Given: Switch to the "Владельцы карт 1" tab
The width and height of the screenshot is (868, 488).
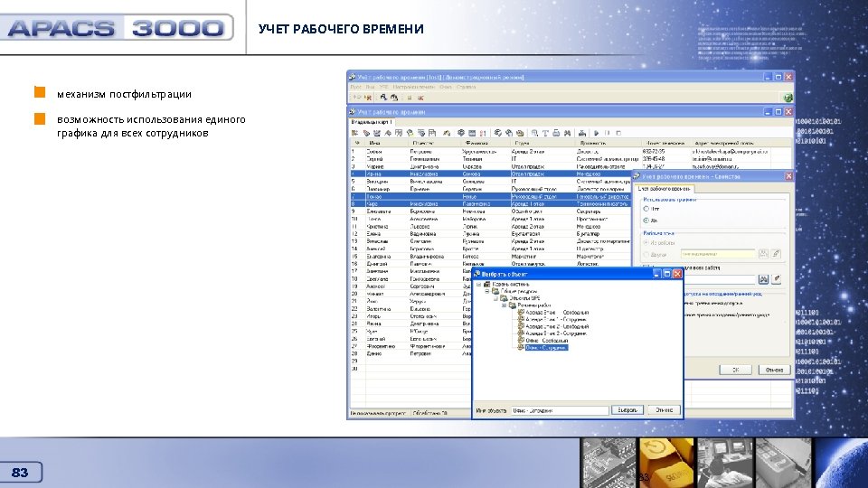Looking at the screenshot, I should [x=372, y=122].
